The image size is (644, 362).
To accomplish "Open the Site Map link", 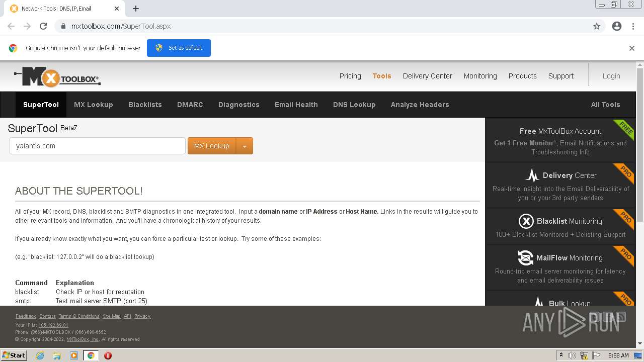I will tap(111, 316).
